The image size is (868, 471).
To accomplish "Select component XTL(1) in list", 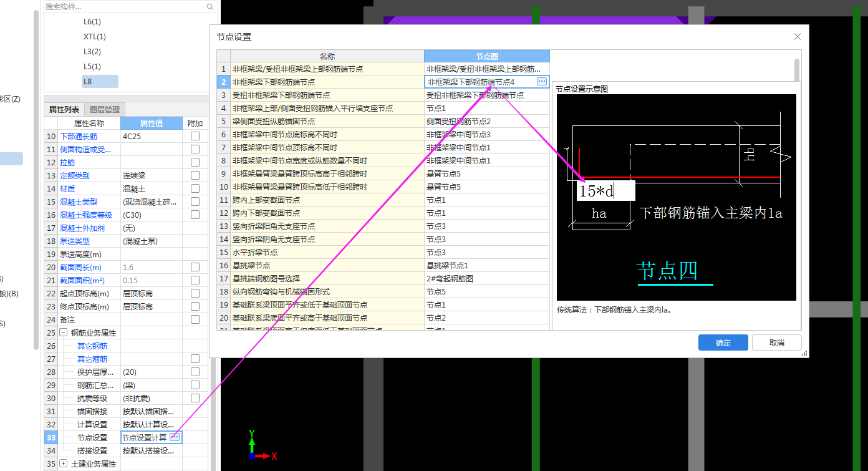I will (x=95, y=36).
